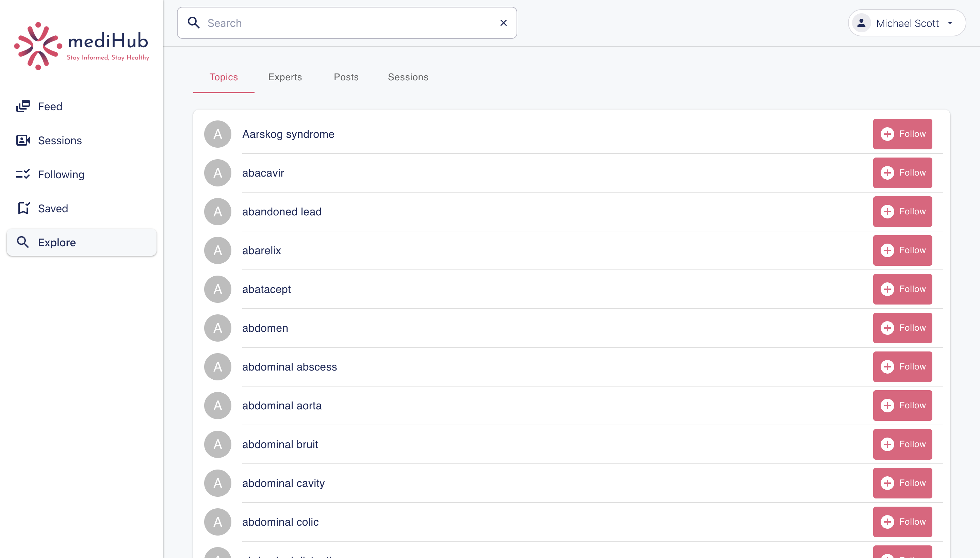This screenshot has height=558, width=980.
Task: Go to Sessions in the sidebar
Action: [x=60, y=141]
